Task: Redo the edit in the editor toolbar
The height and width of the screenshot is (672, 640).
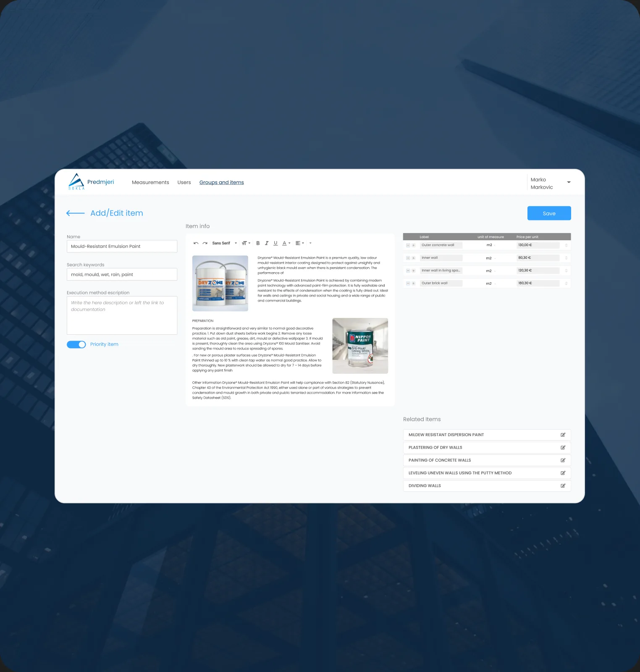Action: 205,243
